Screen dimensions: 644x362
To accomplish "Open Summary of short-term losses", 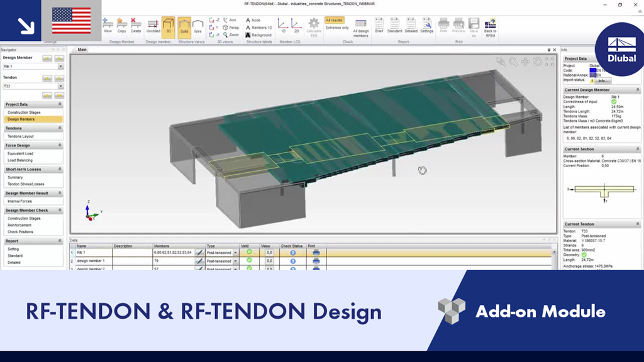I will (x=15, y=177).
